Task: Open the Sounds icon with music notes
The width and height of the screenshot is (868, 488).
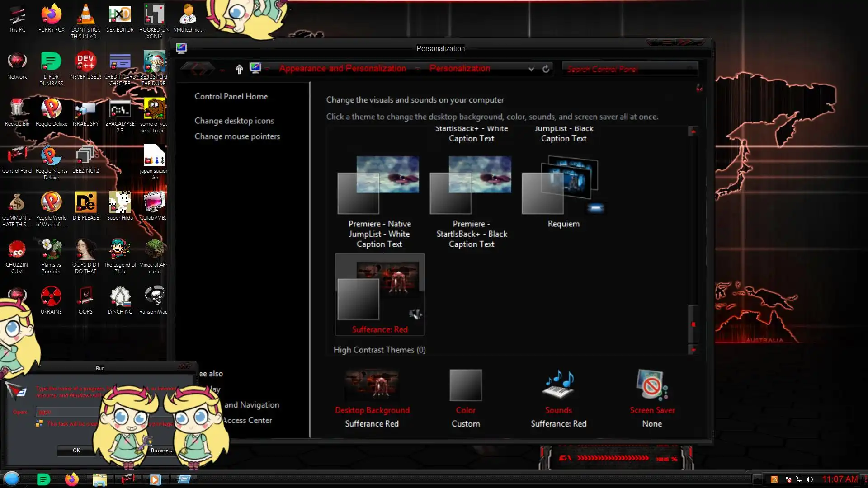Action: pyautogui.click(x=558, y=385)
